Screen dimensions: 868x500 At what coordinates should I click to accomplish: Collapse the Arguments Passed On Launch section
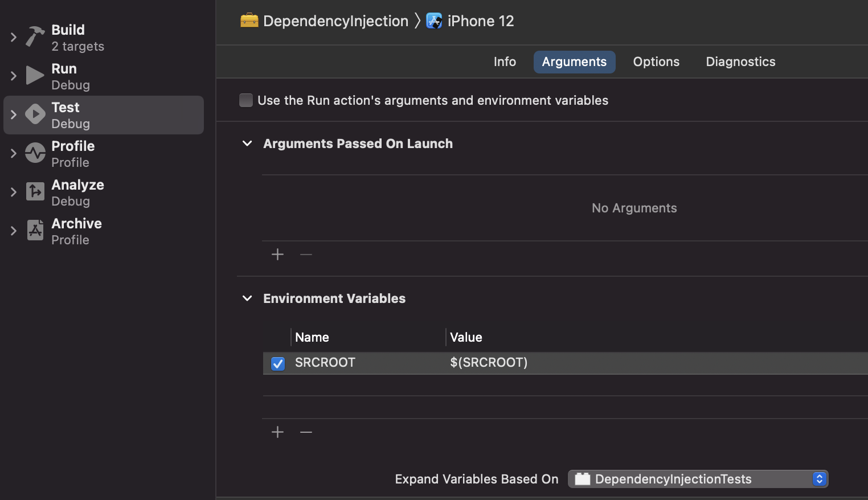247,144
